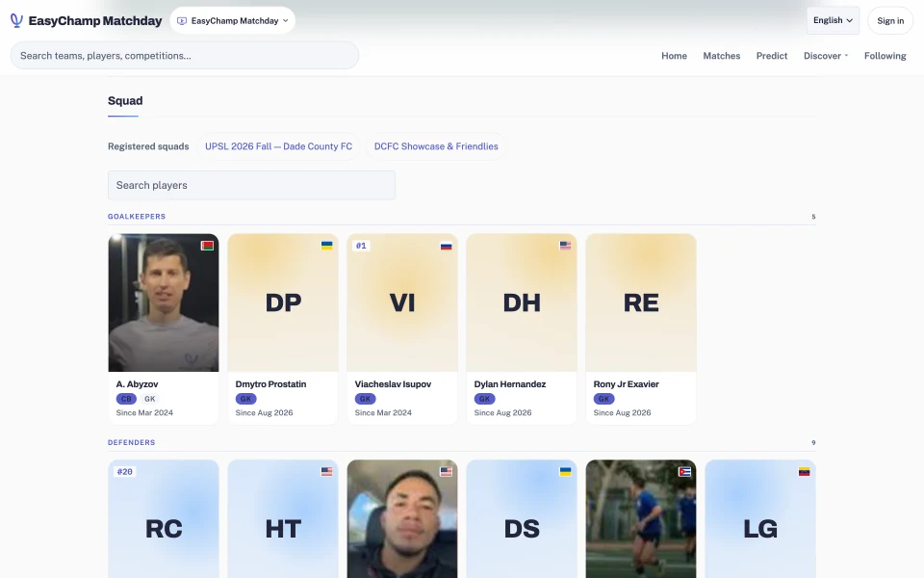Select UPSL 2026 Fall — Dade County FC squad
Screen dimensions: 924x578
[x=279, y=146]
